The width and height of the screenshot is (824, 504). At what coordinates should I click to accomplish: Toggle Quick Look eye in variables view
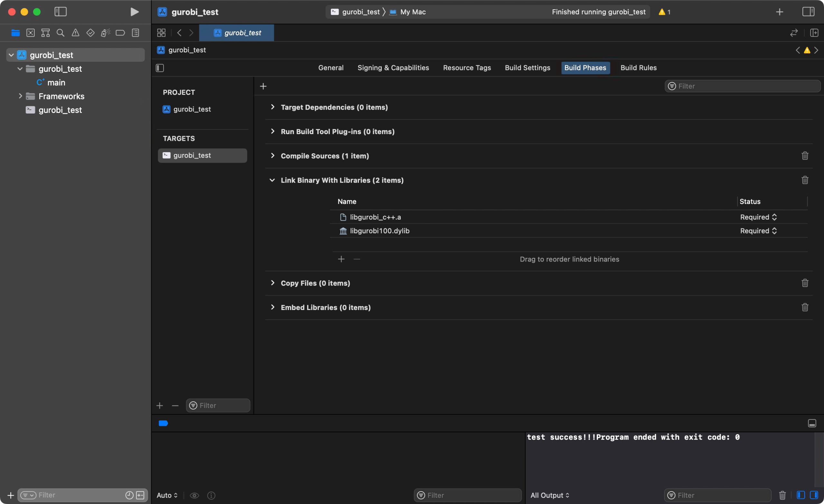194,495
